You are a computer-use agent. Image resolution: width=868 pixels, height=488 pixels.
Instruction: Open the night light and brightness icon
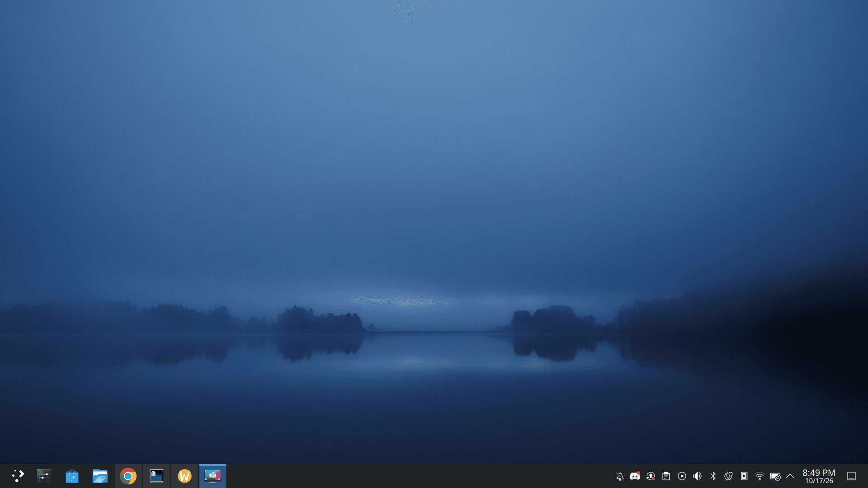point(728,476)
